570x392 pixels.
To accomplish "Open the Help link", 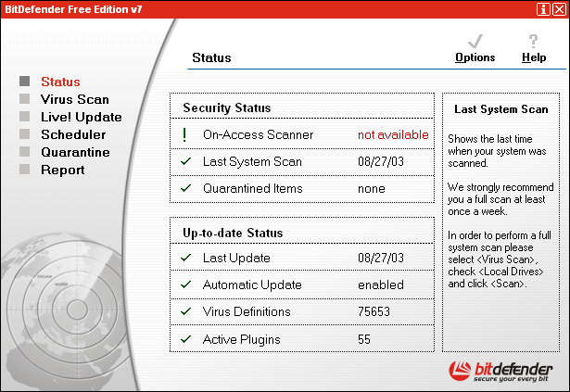I will pyautogui.click(x=534, y=57).
